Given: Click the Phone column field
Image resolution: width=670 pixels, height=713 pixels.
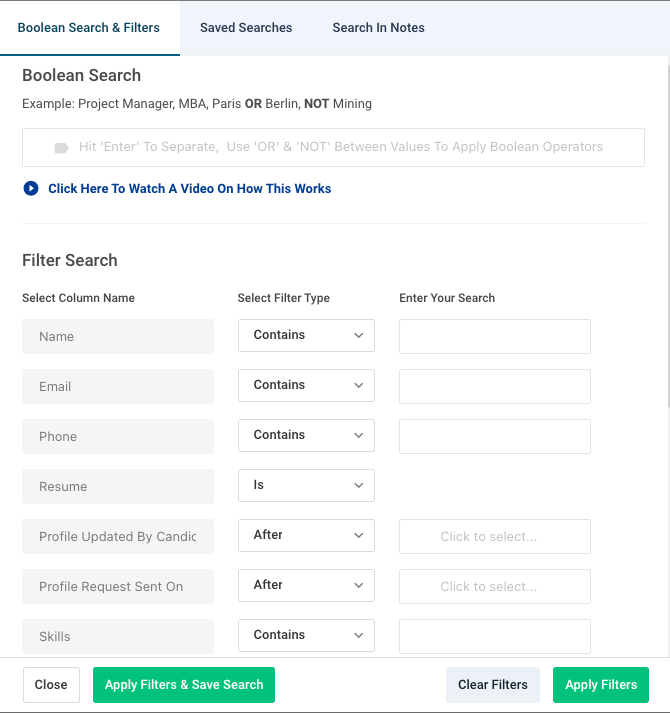Looking at the screenshot, I should tap(118, 437).
